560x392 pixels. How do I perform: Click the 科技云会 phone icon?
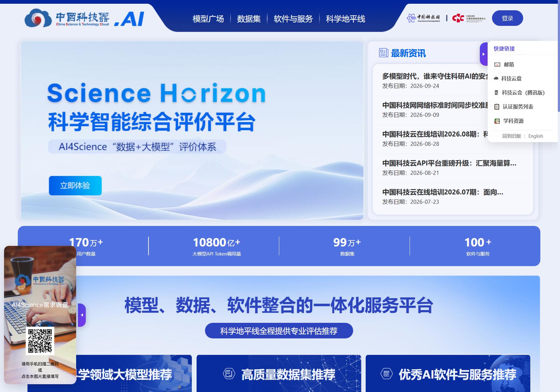(496, 93)
